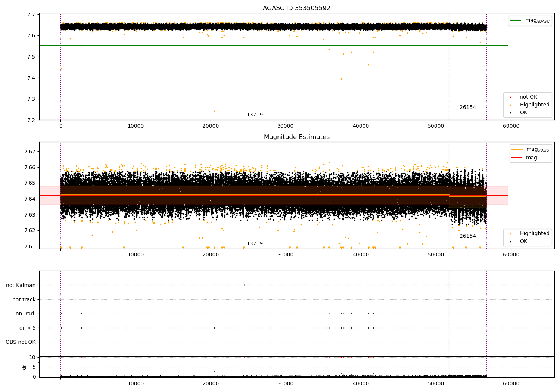Click the green horizontal mag AGASC line
560x392 pixels.
[x=274, y=46]
